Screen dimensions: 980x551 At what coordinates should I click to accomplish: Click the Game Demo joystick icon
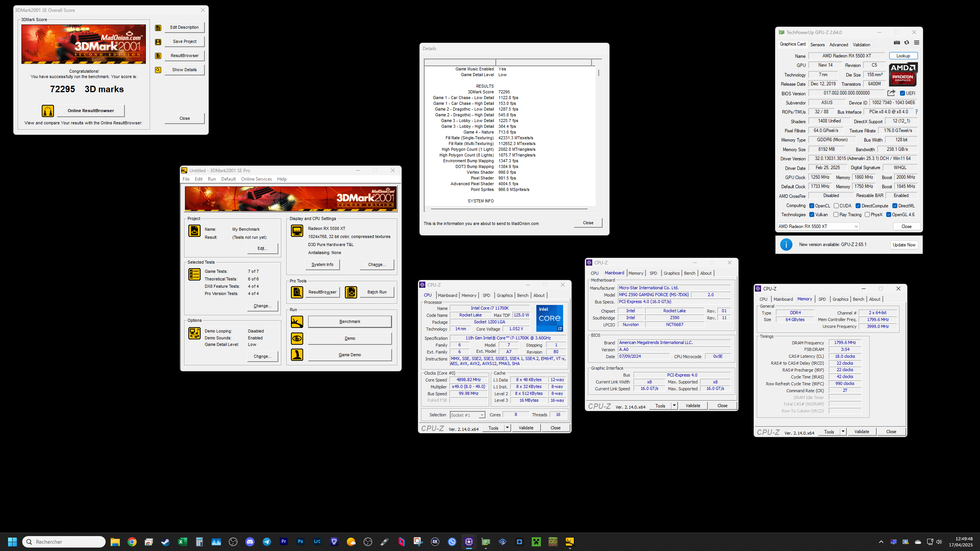click(x=297, y=355)
